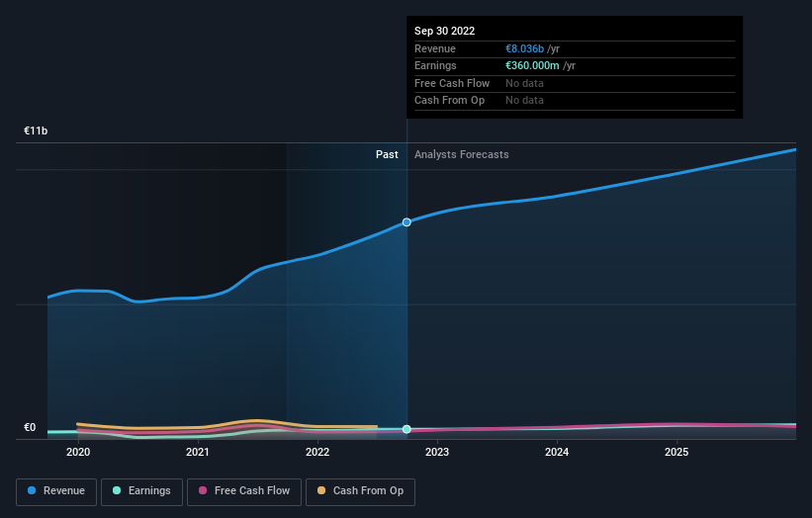Image resolution: width=812 pixels, height=518 pixels.
Task: Click the 2024 x-axis label
Action: [557, 452]
